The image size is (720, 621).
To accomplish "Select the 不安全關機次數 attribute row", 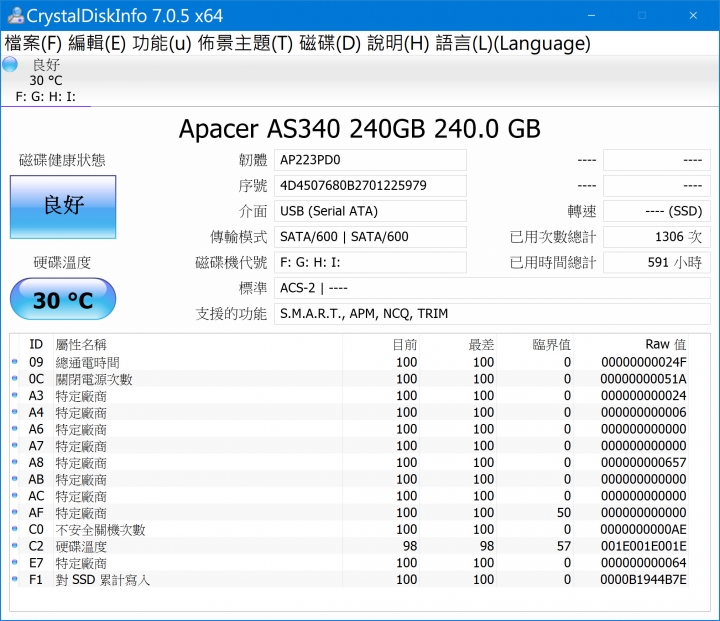I will [349, 529].
